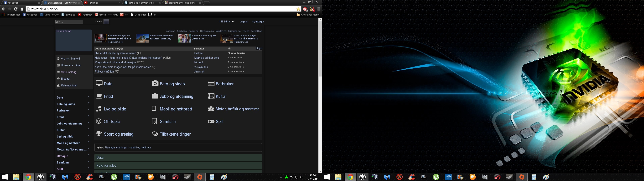
Task: Click Chrome's home button
Action: point(22,9)
